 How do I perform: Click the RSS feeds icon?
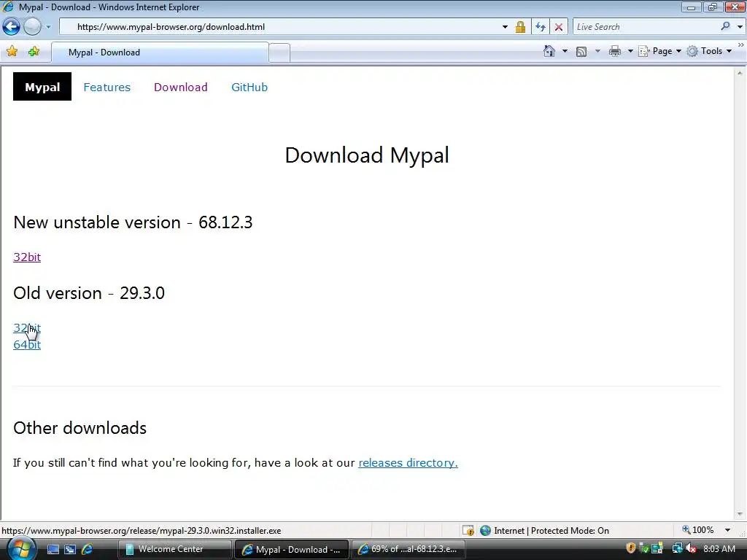[x=581, y=52]
